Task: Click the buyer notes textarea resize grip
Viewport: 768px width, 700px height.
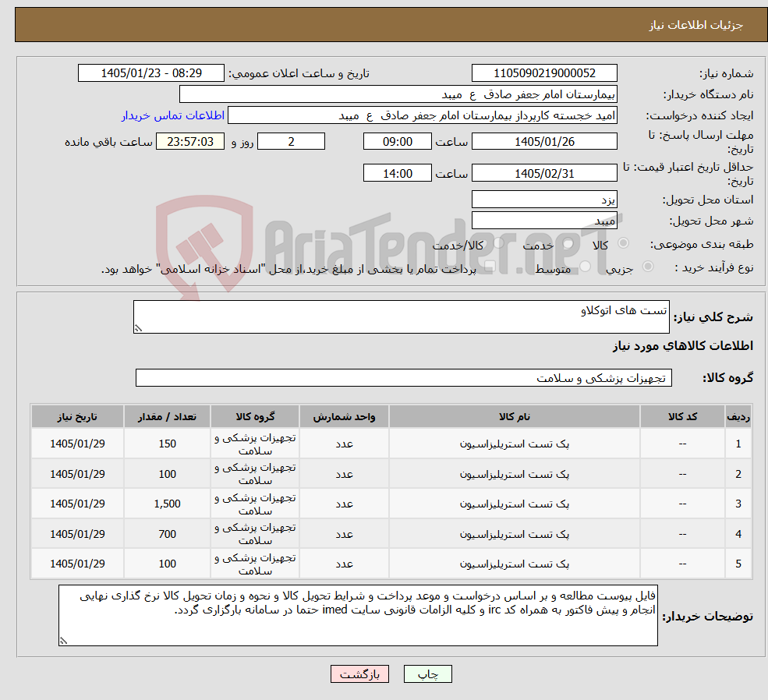Action: click(x=63, y=640)
